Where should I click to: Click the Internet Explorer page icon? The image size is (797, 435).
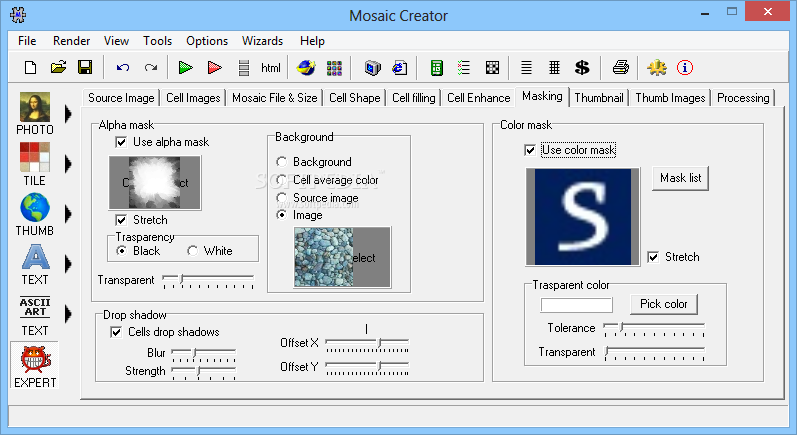pyautogui.click(x=400, y=68)
